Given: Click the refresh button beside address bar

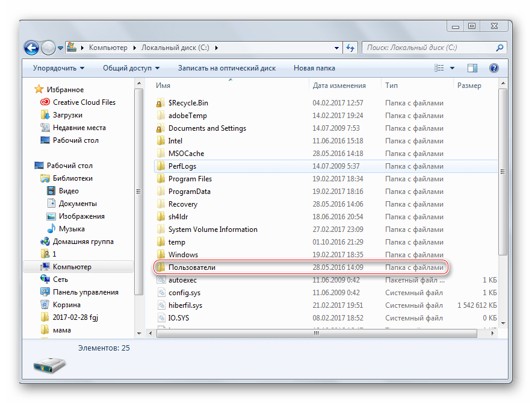Looking at the screenshot, I should [351, 48].
